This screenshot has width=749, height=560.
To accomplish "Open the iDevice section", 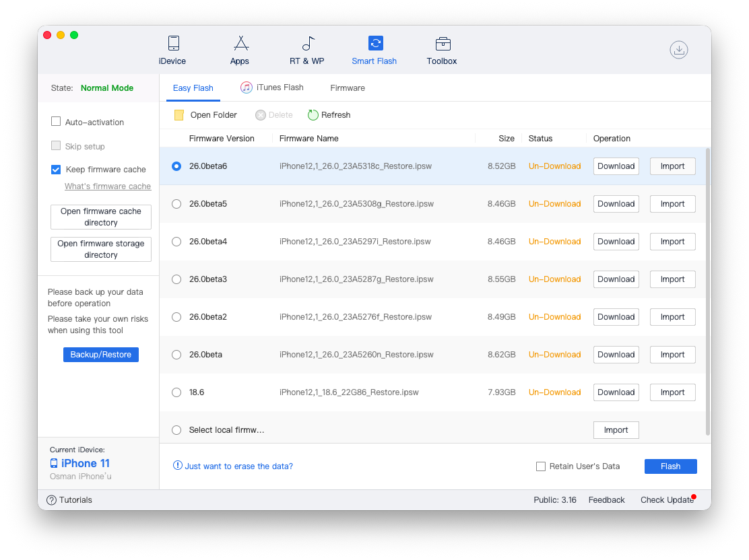I will coord(172,50).
